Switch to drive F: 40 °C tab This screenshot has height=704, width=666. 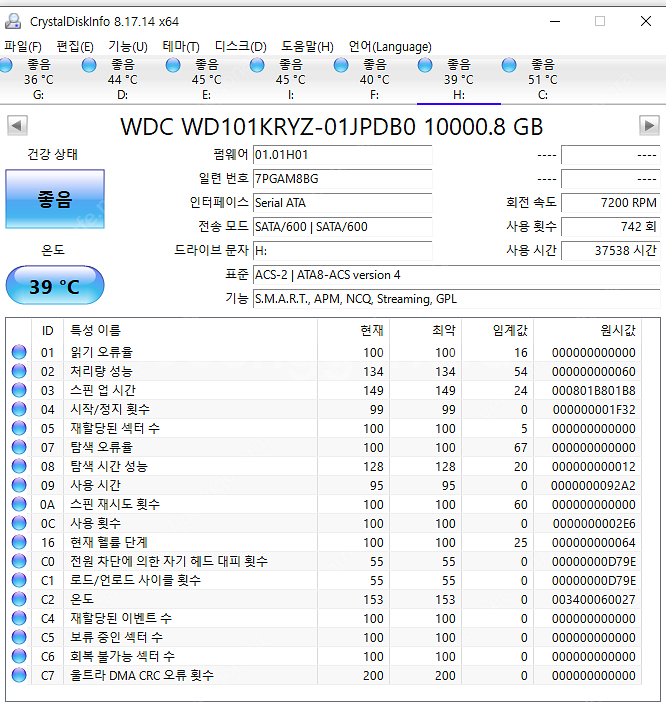point(374,79)
